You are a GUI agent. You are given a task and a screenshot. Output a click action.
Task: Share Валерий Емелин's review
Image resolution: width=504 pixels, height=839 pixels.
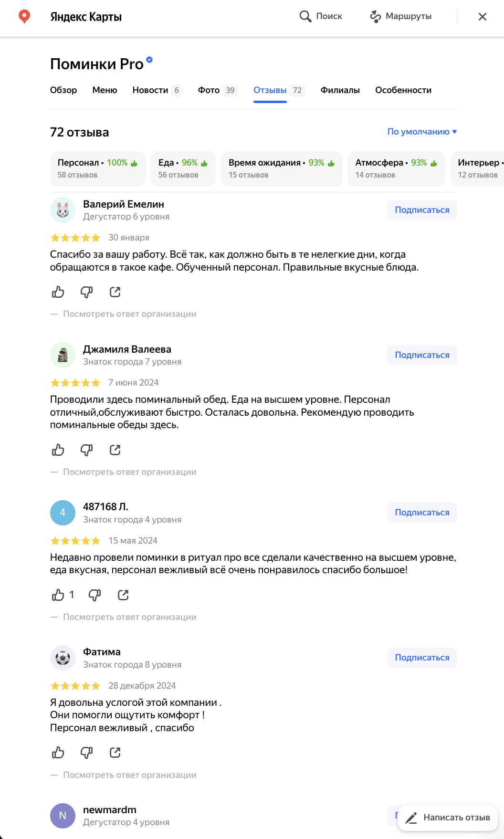[115, 292]
